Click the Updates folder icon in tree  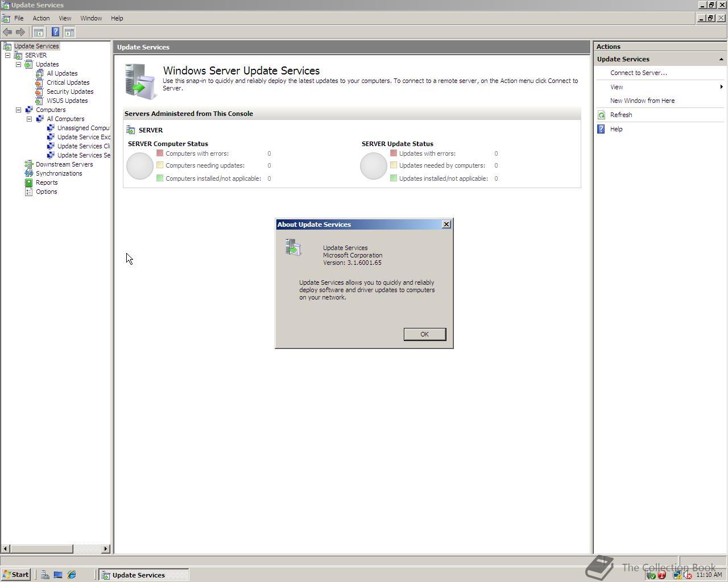click(29, 64)
